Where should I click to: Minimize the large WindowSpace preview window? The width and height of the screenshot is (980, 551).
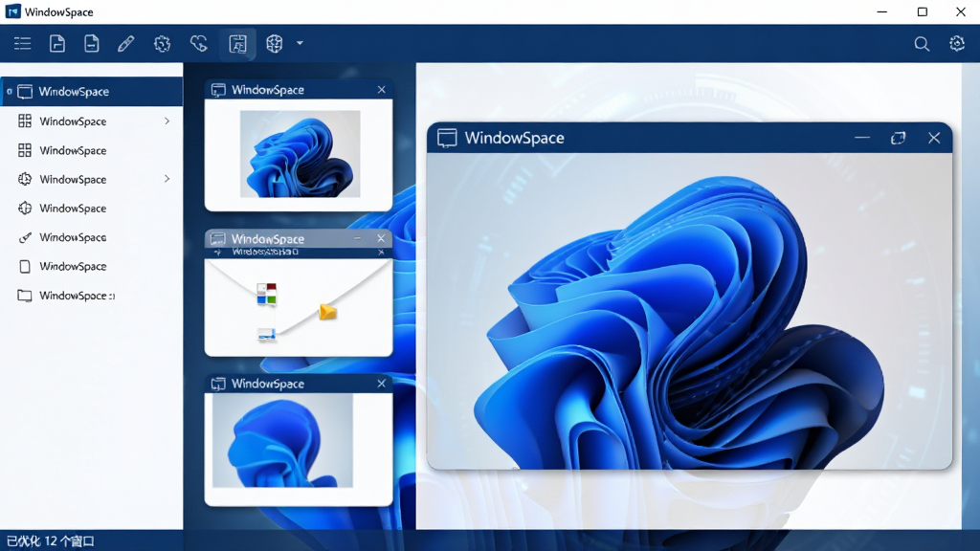point(862,138)
